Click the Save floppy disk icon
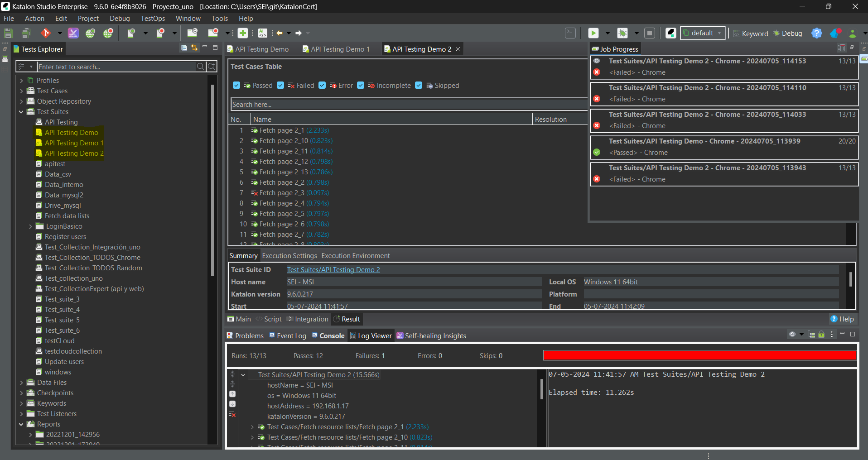Viewport: 868px width, 460px height. pyautogui.click(x=8, y=33)
